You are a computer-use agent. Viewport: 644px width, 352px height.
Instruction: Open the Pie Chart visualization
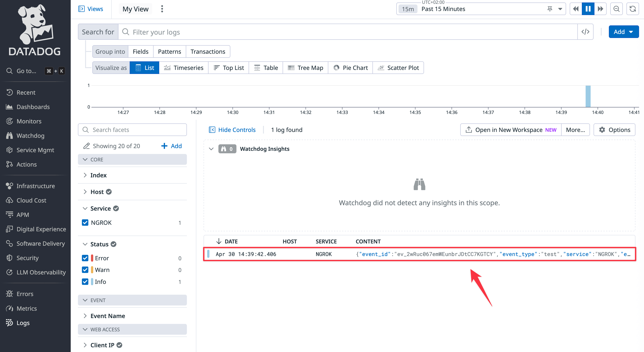[350, 68]
